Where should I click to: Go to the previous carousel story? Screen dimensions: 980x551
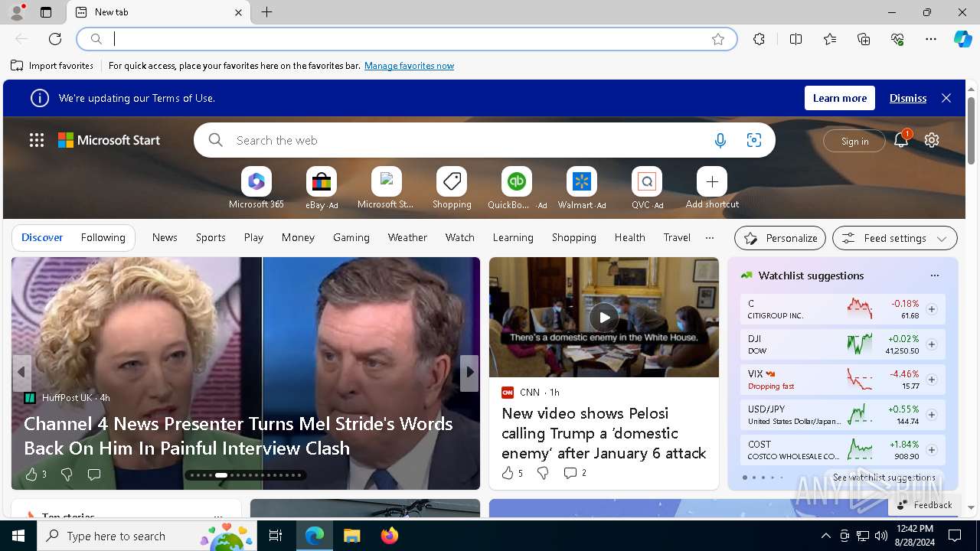(21, 372)
